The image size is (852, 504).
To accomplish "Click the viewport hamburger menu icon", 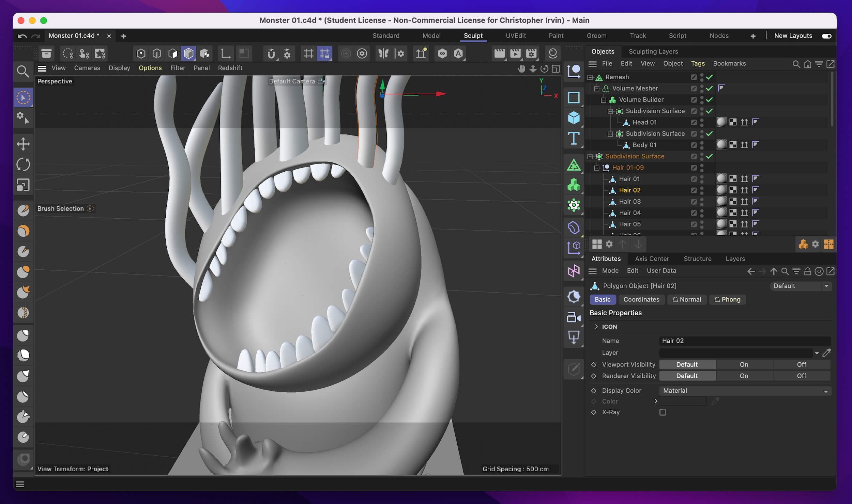I will pos(42,68).
